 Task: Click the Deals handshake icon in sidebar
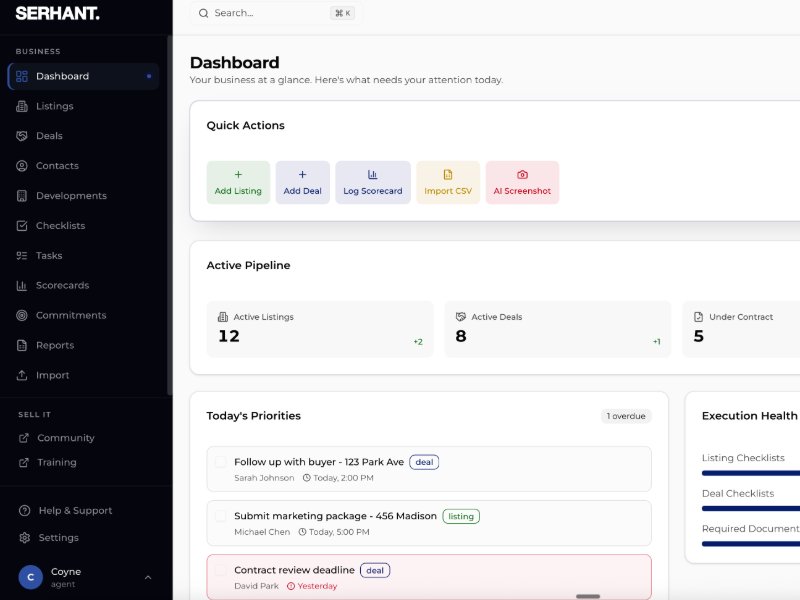pos(22,136)
